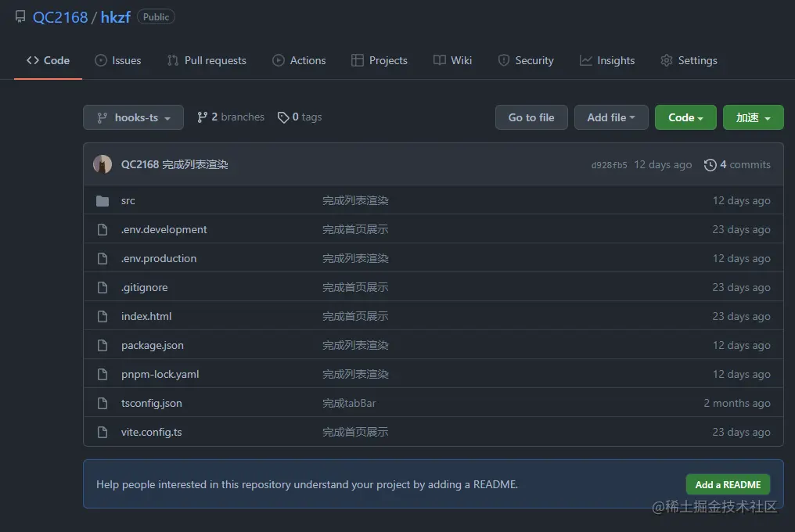Open the Insights tab

click(607, 60)
